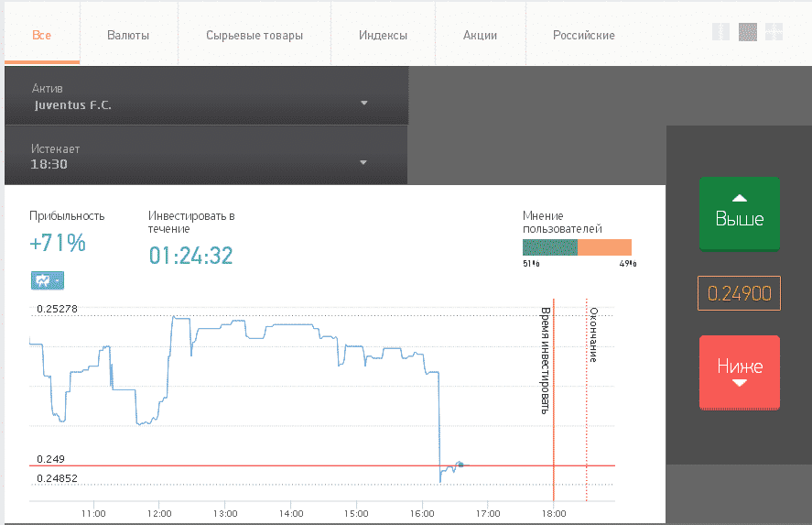
Task: Click the red Ниже button
Action: [740, 373]
